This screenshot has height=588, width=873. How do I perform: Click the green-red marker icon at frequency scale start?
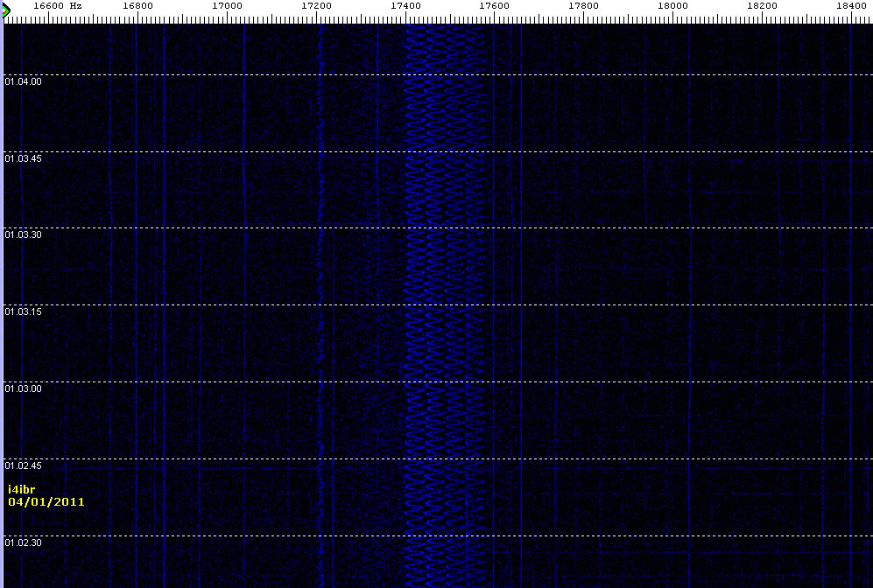coord(6,10)
